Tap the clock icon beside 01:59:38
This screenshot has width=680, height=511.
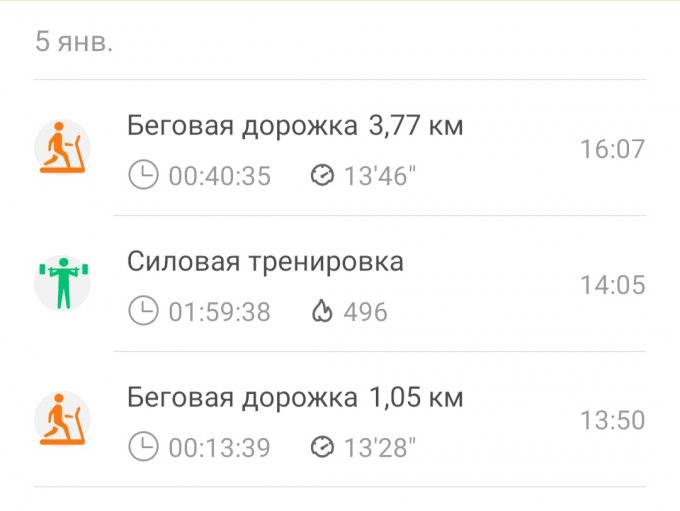(x=144, y=312)
